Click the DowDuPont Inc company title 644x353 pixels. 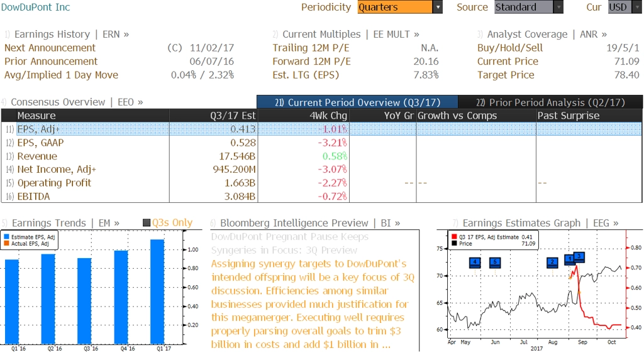[x=35, y=7]
